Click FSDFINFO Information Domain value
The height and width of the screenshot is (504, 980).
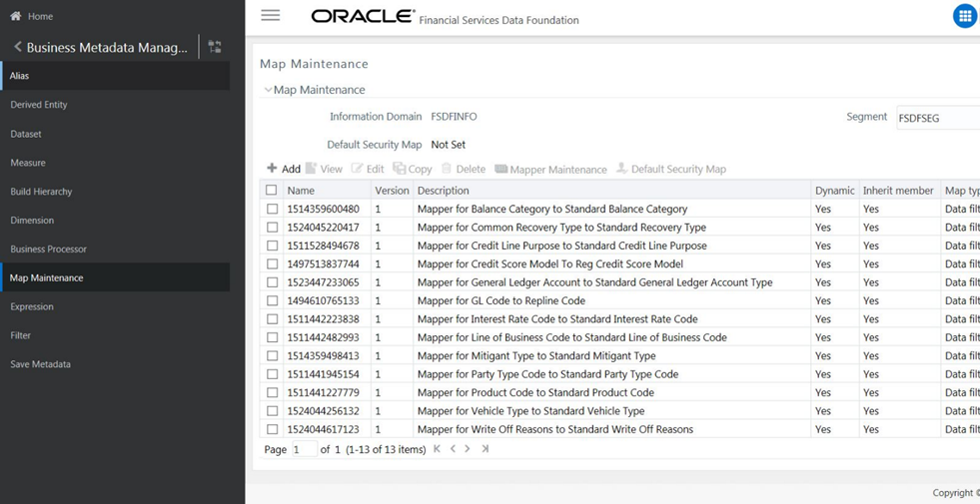tap(454, 116)
